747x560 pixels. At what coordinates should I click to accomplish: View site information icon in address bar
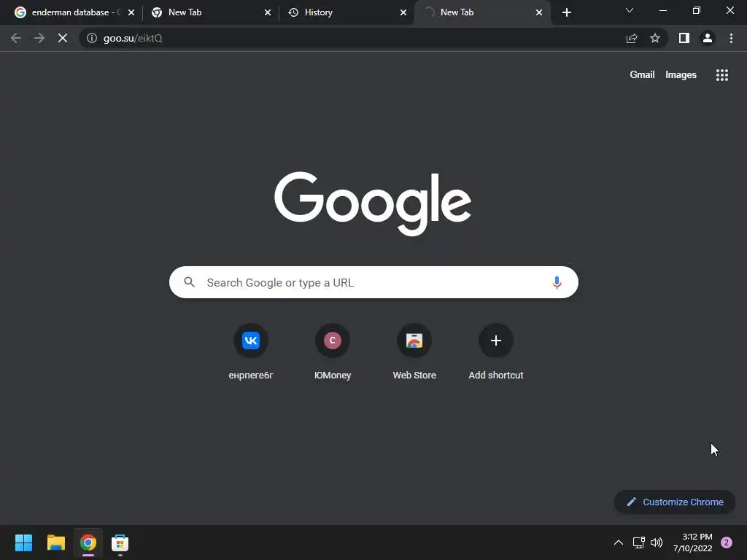(91, 38)
